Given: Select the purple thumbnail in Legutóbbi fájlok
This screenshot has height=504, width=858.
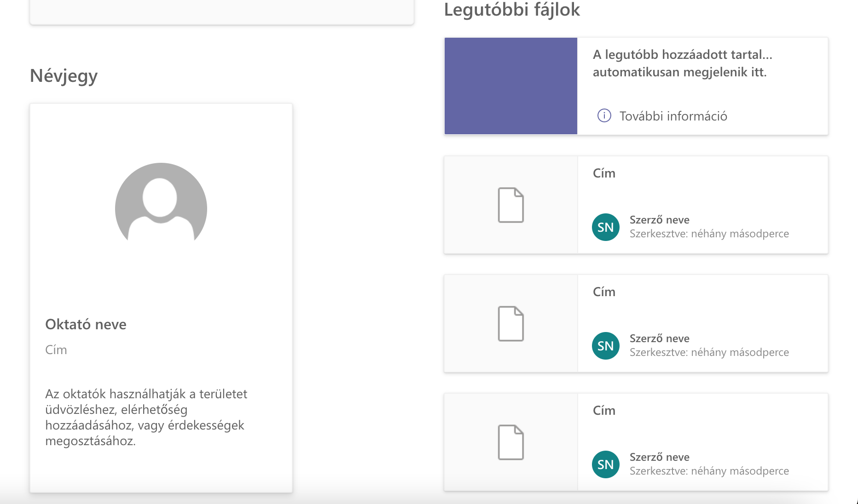Looking at the screenshot, I should tap(511, 86).
